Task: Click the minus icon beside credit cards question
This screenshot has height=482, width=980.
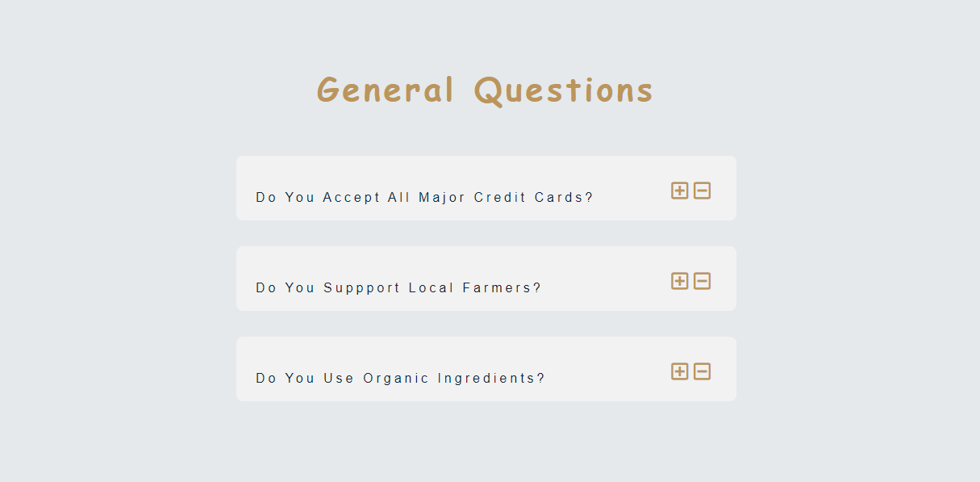Action: (703, 191)
